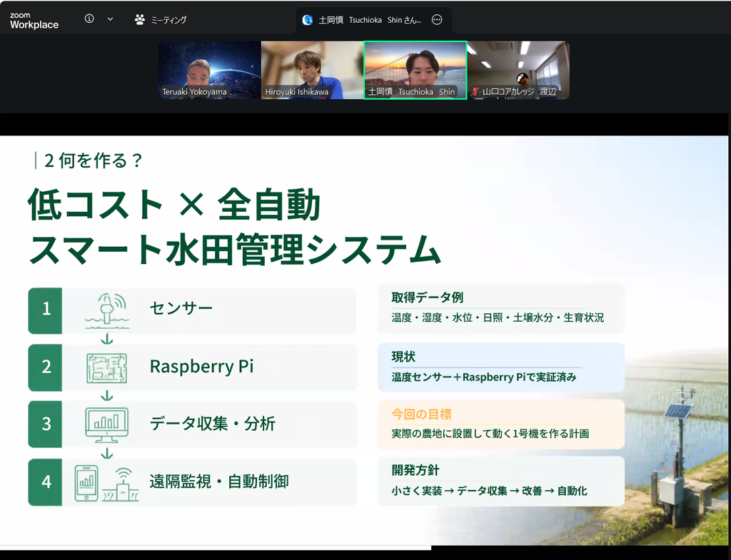This screenshot has height=560, width=731.
Task: Click the スマート水田管理システム title line
Action: click(x=234, y=249)
